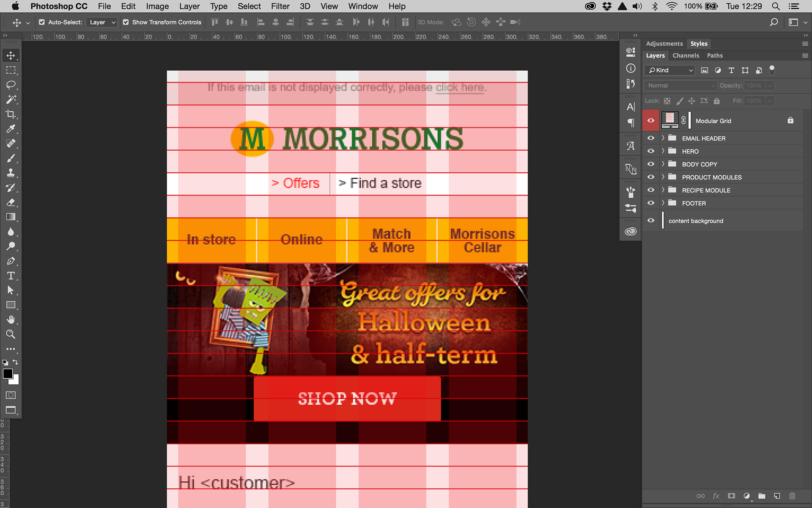Hide the RECIPE MODULE group
The image size is (812, 508).
pos(650,190)
